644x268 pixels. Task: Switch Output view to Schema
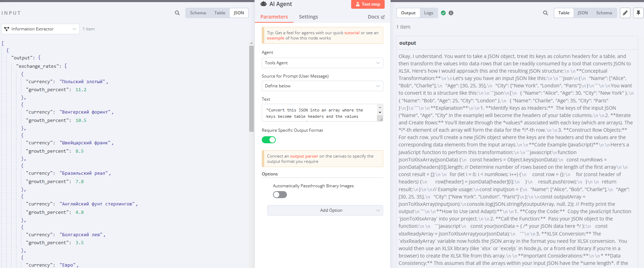(604, 13)
